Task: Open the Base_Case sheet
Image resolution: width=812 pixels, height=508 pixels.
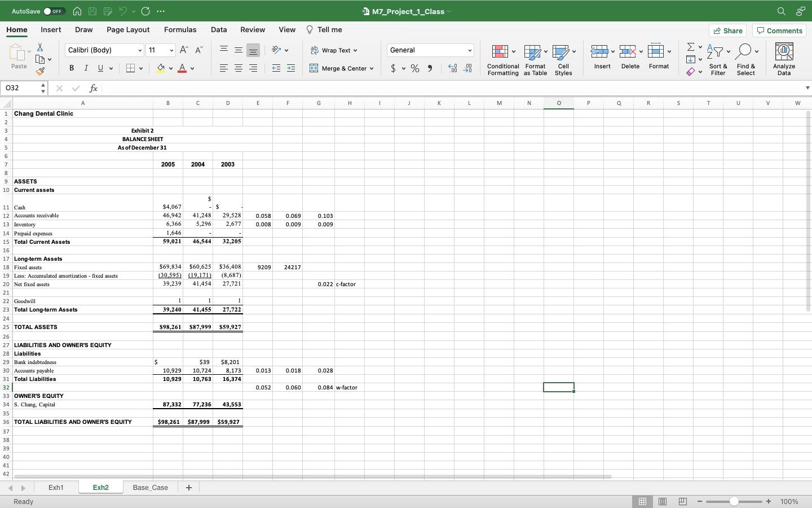Action: pyautogui.click(x=150, y=488)
